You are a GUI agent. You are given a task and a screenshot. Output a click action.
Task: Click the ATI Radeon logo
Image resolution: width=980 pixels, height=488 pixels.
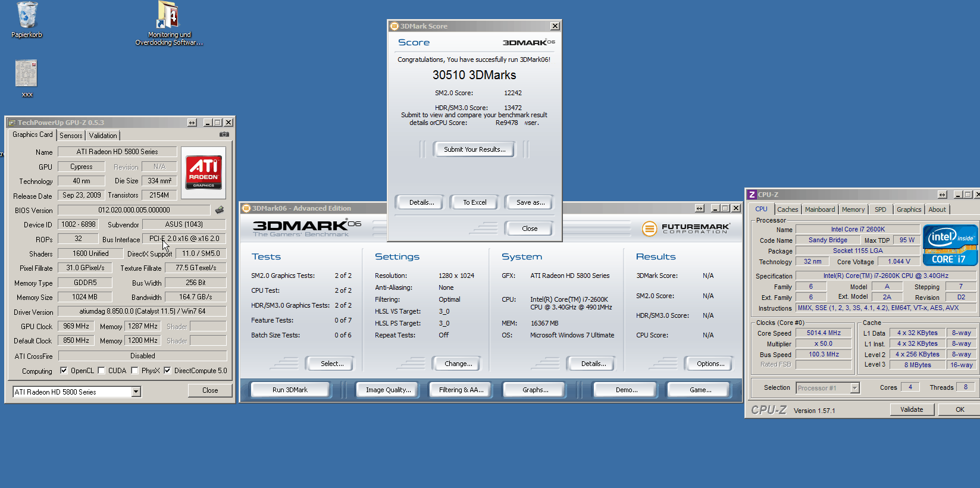[x=203, y=173]
